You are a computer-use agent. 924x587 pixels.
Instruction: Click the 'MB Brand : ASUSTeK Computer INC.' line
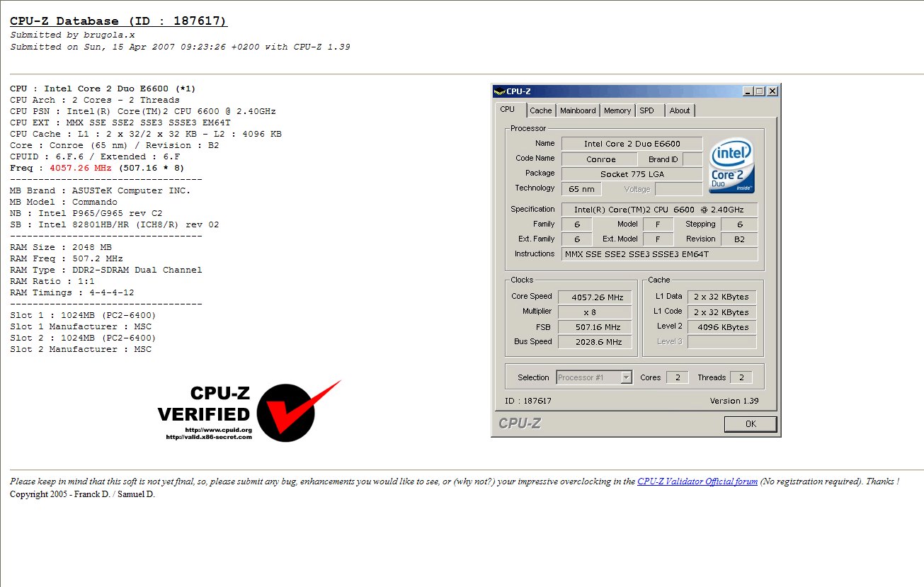tap(101, 190)
